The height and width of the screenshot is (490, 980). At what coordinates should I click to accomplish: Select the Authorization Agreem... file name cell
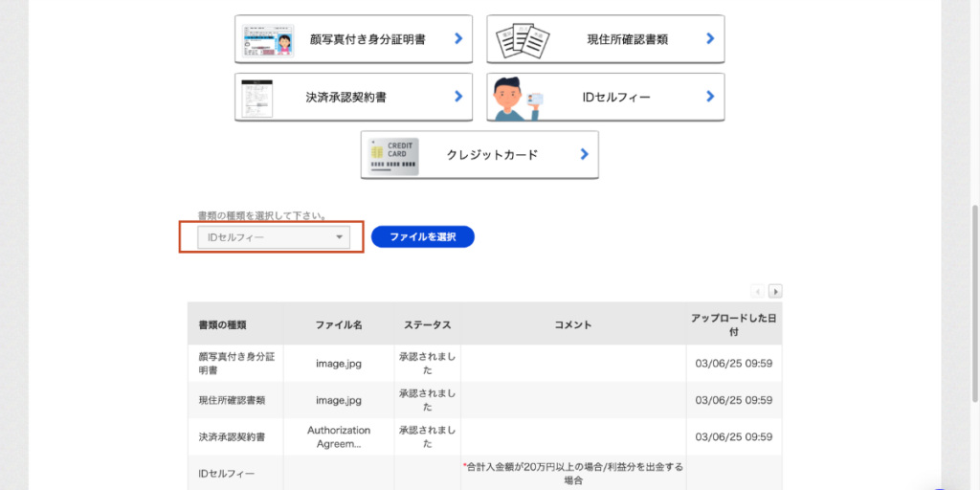pos(339,437)
